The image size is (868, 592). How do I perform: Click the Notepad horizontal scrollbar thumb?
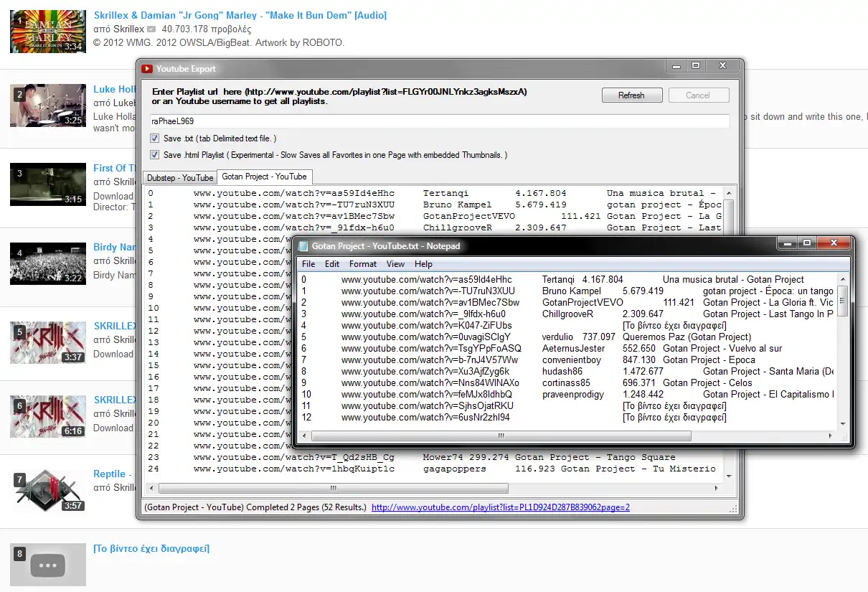coord(501,436)
